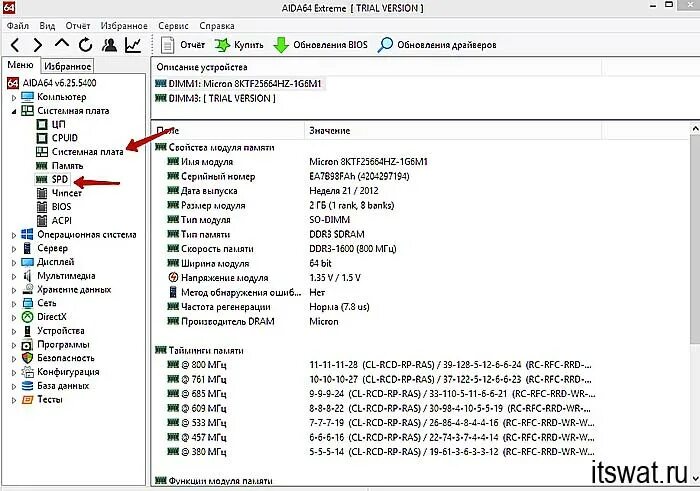700x491 pixels.
Task: Expand the Компьютер tree node
Action: [14, 97]
